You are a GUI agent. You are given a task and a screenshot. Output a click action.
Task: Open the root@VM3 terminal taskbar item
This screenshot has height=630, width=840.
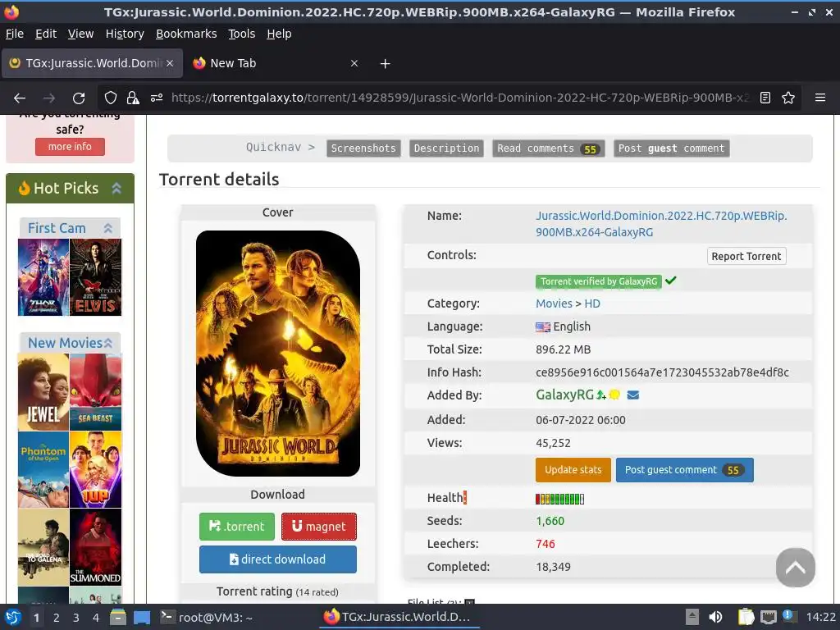206,617
